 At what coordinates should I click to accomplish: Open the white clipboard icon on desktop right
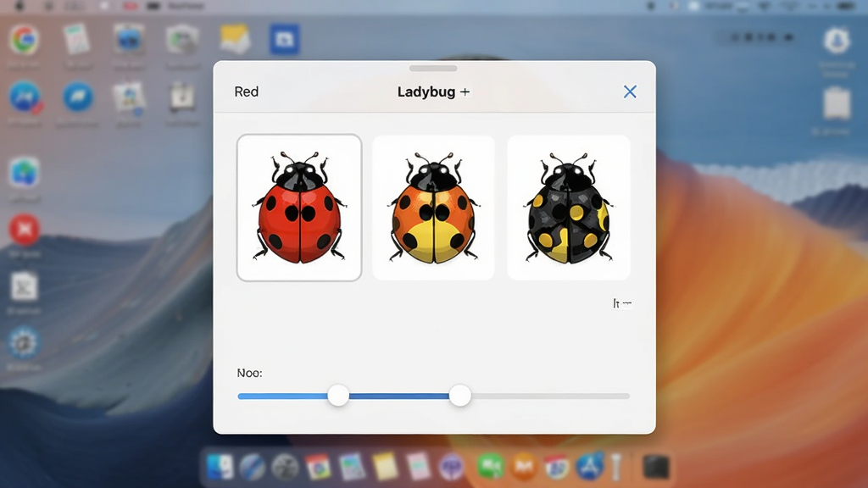(x=837, y=103)
